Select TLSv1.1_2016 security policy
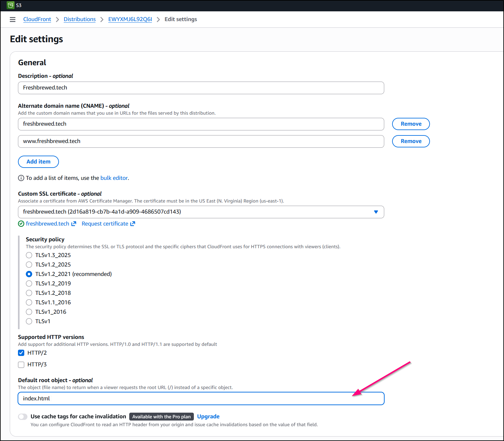This screenshot has height=441, width=504. click(x=29, y=302)
